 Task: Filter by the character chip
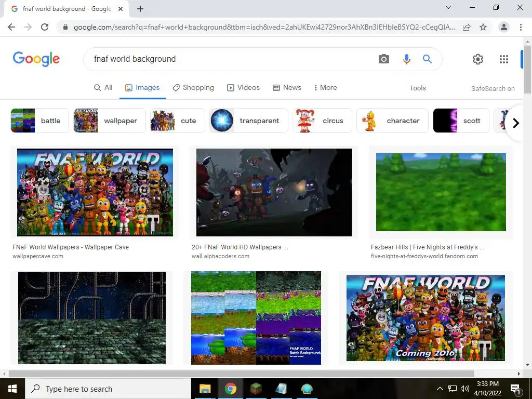[393, 121]
